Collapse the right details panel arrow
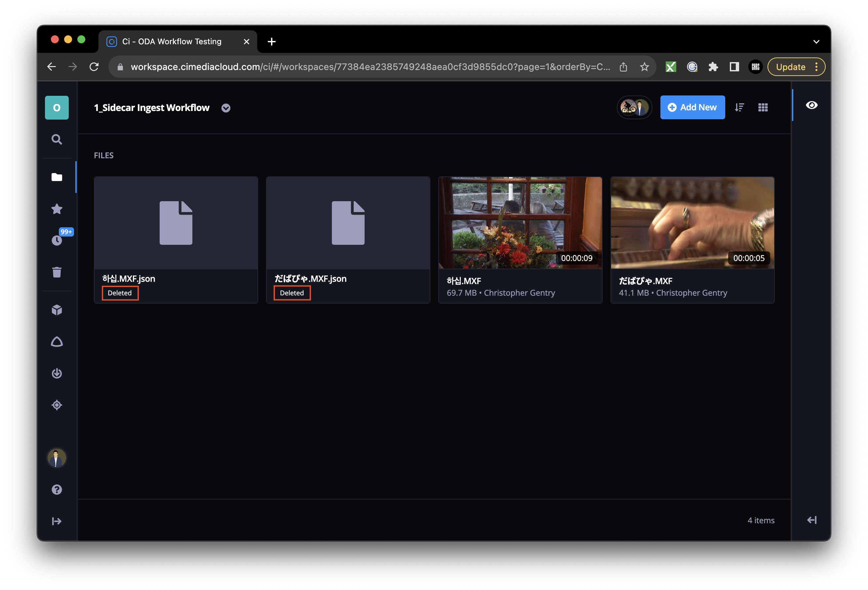 [x=811, y=520]
